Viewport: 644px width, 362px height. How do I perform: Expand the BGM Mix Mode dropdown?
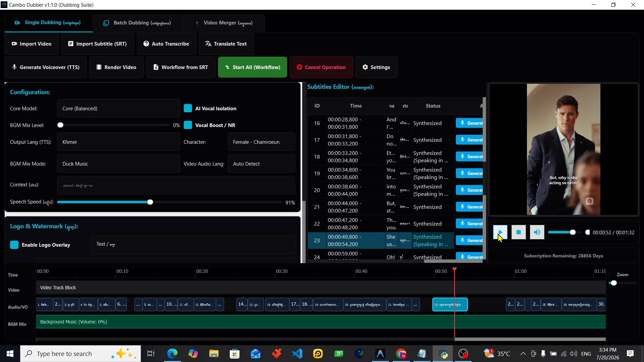118,164
